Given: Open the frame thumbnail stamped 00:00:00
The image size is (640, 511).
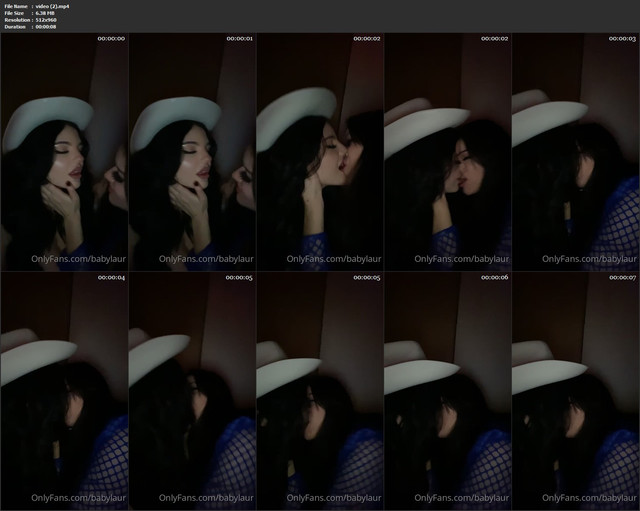Looking at the screenshot, I should (x=64, y=152).
